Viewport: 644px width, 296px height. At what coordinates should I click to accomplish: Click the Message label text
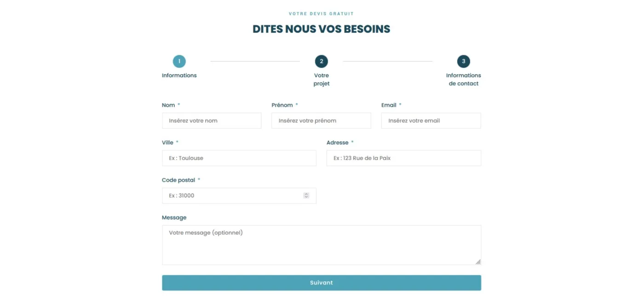[174, 218]
